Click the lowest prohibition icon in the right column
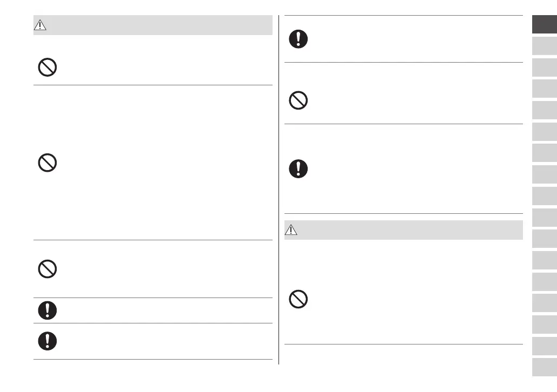 coord(298,299)
